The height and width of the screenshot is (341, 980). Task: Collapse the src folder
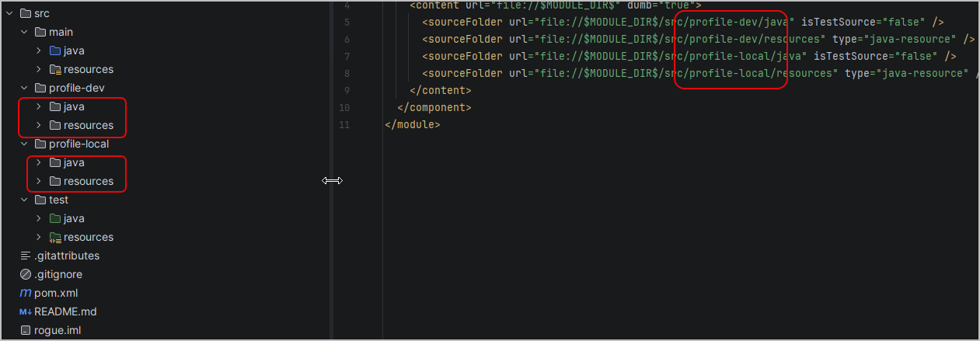click(9, 13)
